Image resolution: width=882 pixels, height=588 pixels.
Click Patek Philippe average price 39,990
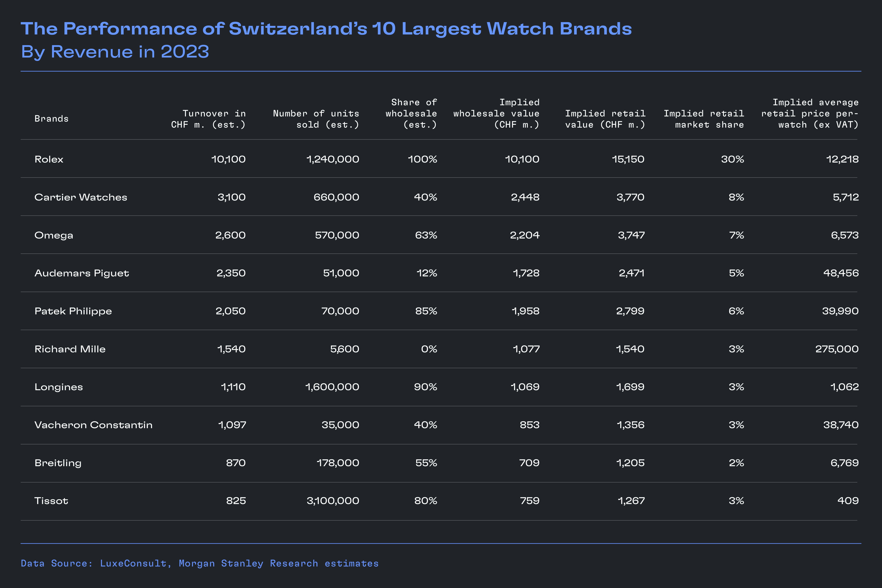(x=840, y=311)
